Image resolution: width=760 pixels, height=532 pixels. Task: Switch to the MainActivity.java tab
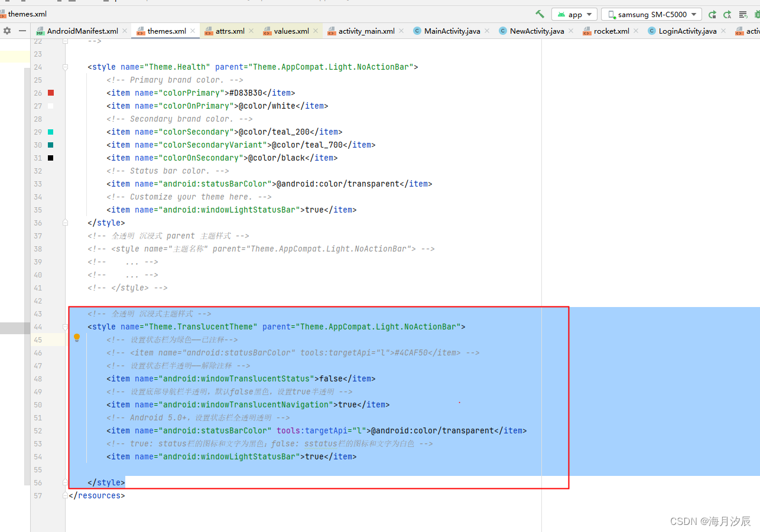[452, 31]
